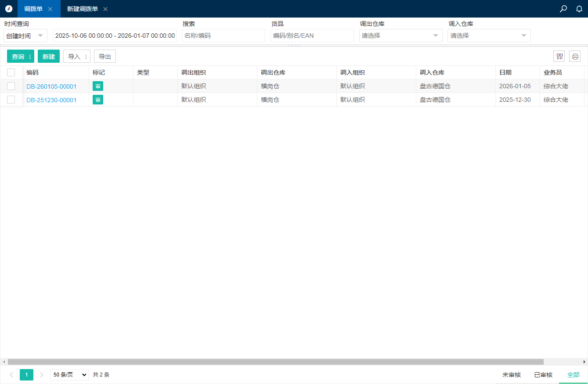
Task: Expand the 创建时间 dropdown
Action: click(25, 36)
